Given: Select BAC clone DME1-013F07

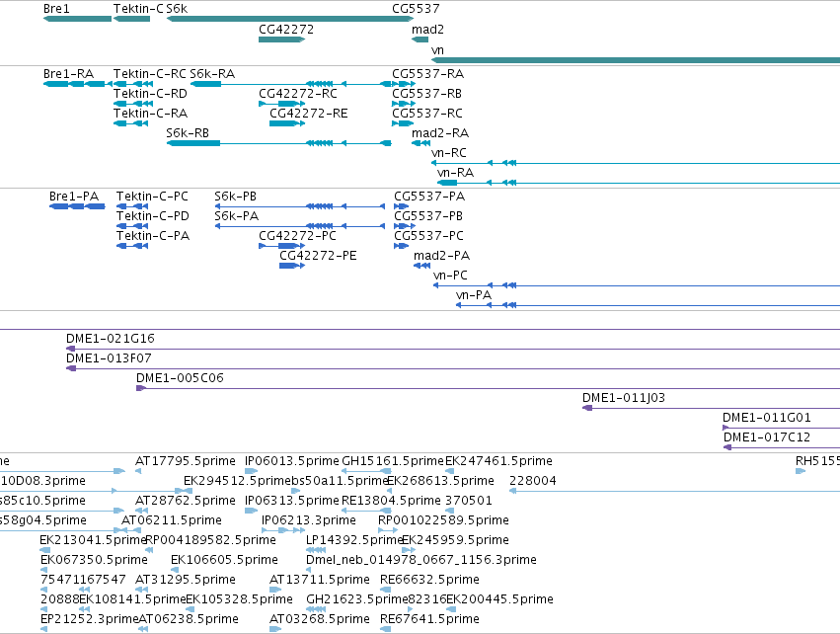Looking at the screenshot, I should [109, 358].
